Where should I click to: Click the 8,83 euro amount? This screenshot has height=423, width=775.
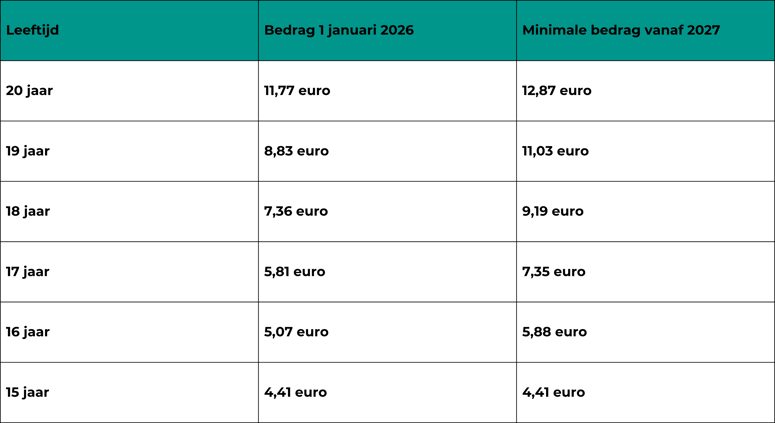(296, 151)
